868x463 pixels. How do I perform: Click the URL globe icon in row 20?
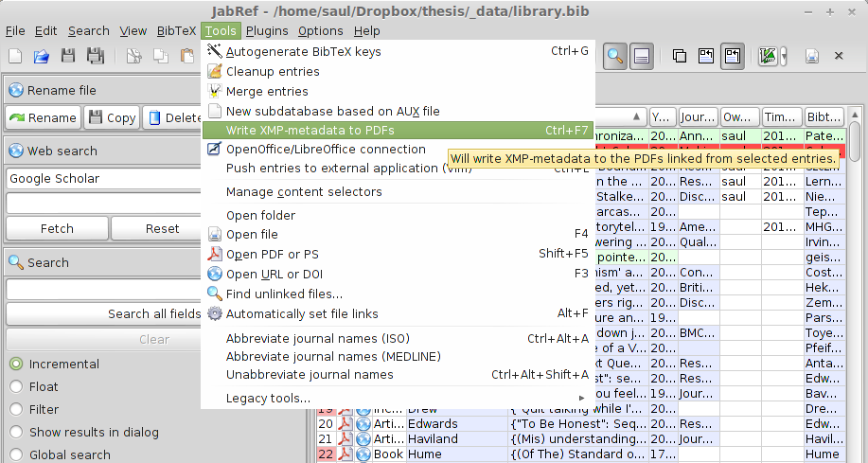(363, 423)
